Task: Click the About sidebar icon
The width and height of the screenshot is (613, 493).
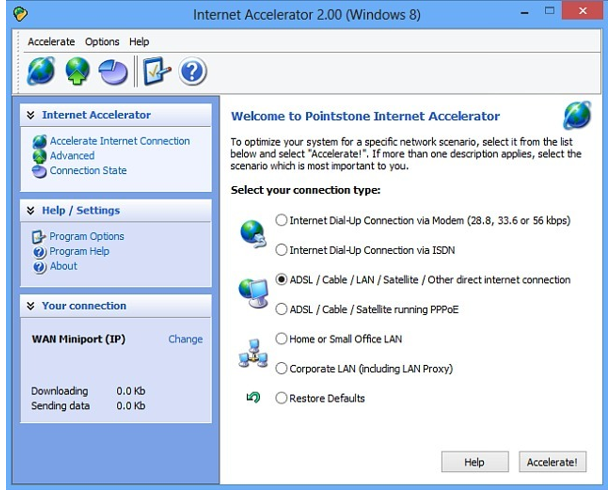Action: tap(40, 267)
